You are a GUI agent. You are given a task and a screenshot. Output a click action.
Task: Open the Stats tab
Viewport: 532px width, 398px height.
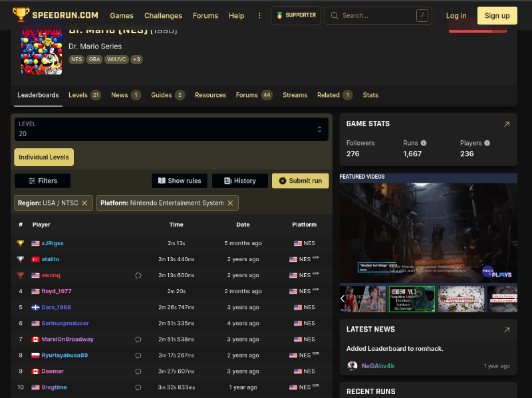point(370,95)
